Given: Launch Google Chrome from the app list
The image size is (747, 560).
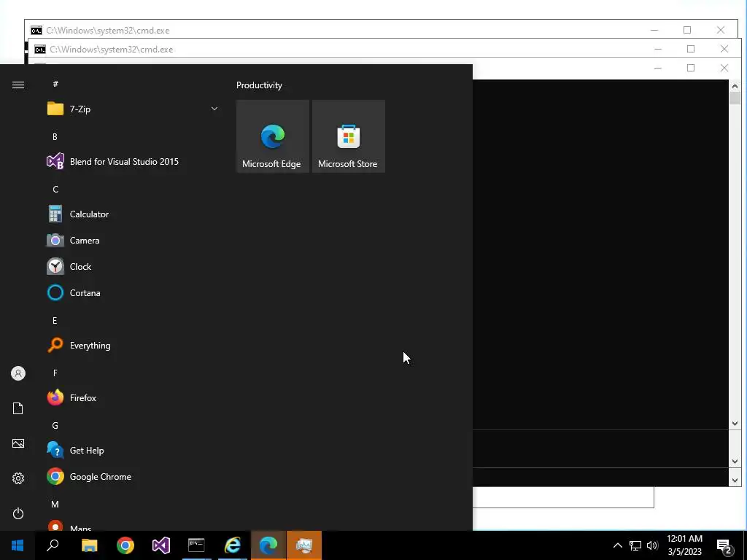Looking at the screenshot, I should coord(133,477).
